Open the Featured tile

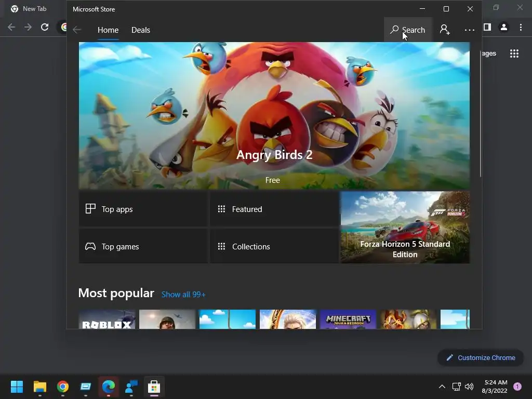tap(274, 209)
